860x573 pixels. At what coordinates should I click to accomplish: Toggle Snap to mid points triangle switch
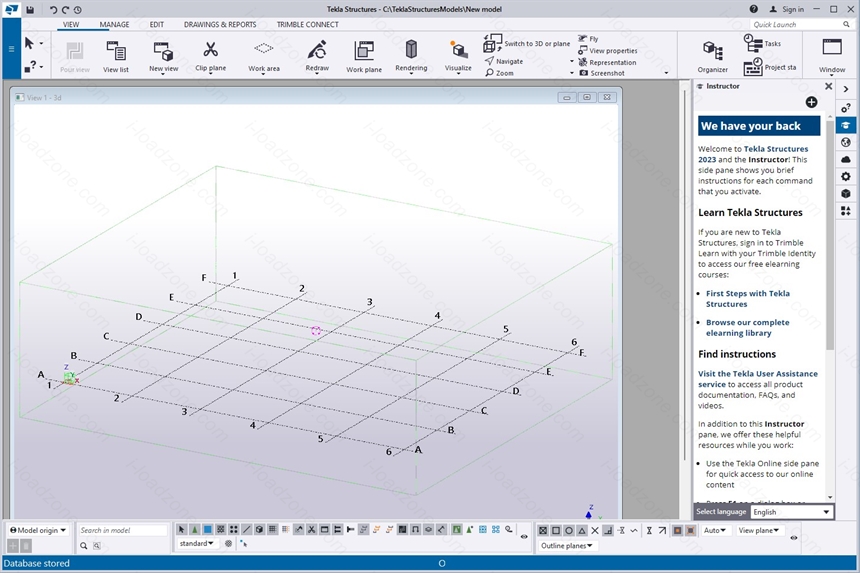pos(582,530)
